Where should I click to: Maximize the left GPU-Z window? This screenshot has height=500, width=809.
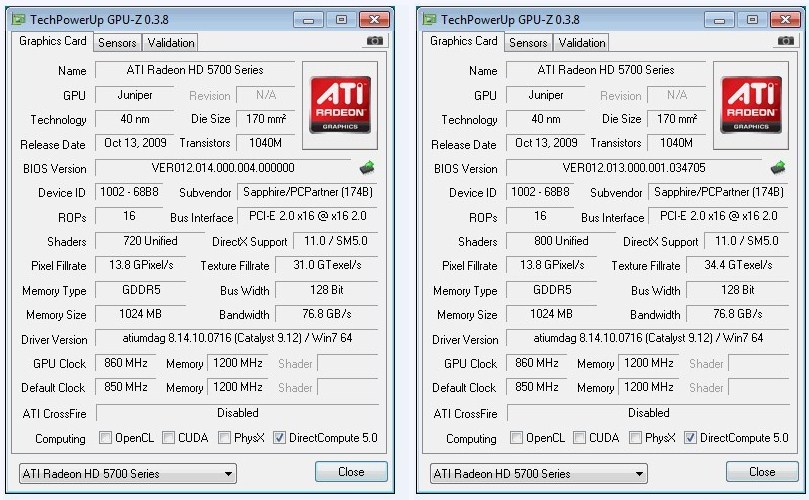tap(341, 20)
